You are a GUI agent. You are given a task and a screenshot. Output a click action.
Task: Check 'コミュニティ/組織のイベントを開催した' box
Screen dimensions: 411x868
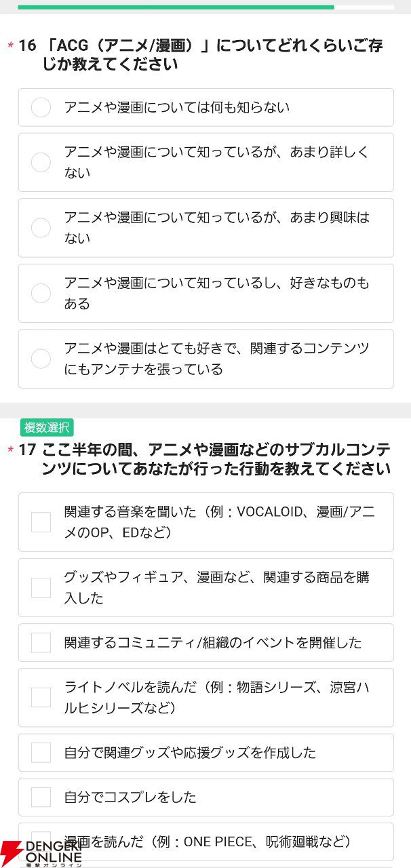click(x=206, y=642)
